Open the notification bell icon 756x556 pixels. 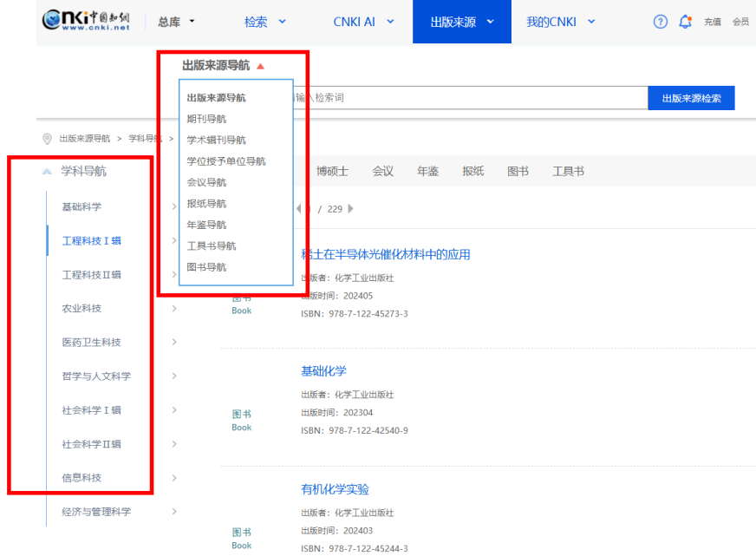(x=684, y=22)
